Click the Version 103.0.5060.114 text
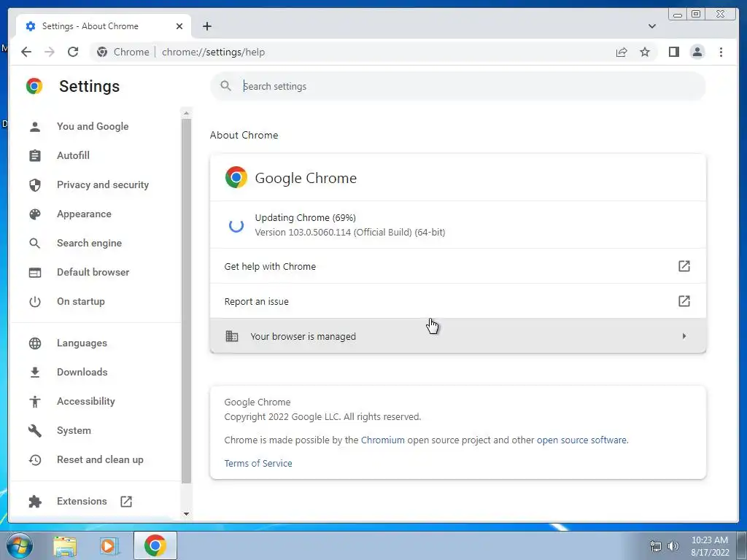Viewport: 747px width, 560px height. click(349, 233)
